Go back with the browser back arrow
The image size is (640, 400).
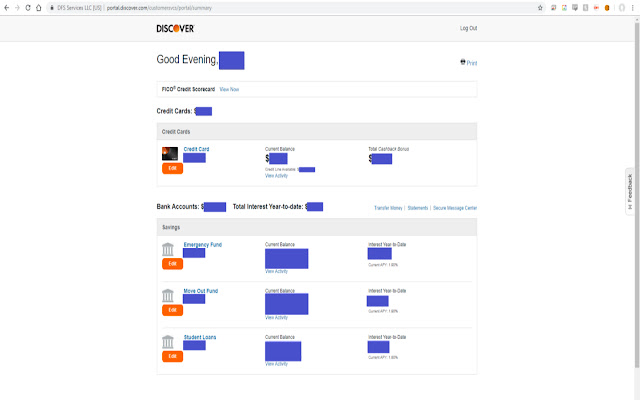pyautogui.click(x=7, y=8)
